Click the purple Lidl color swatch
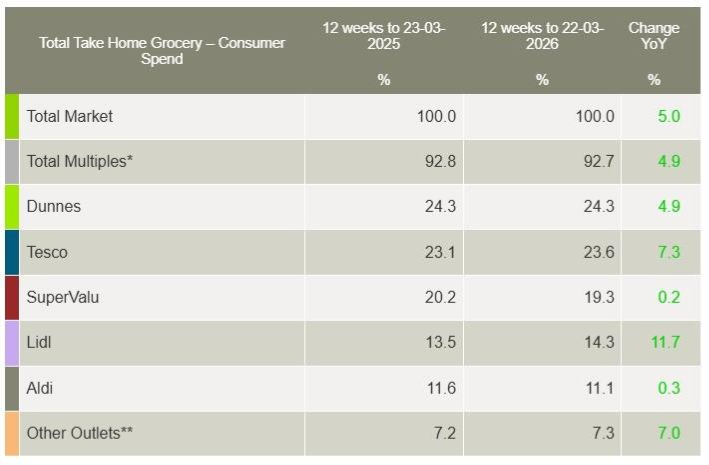 click(11, 343)
